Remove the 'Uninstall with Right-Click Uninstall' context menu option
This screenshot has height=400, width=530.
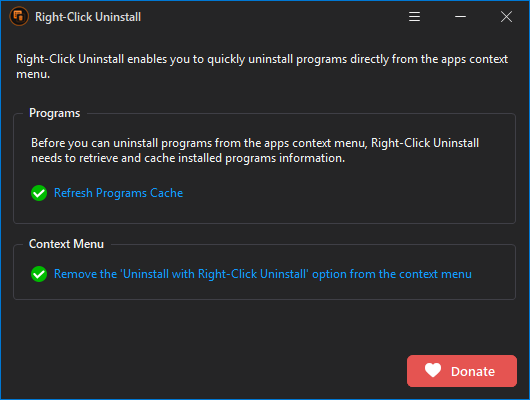click(x=263, y=274)
